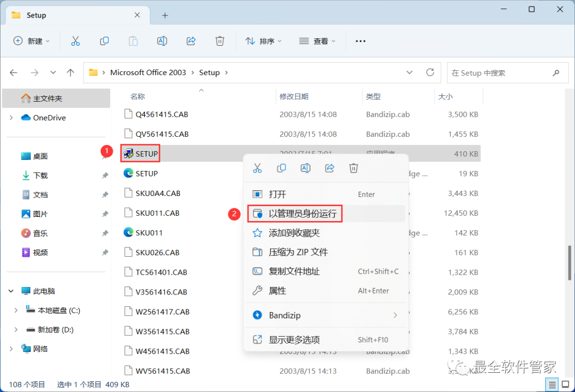Image resolution: width=575 pixels, height=392 pixels.
Task: Cut using the context menu scissors icon
Action: click(258, 168)
